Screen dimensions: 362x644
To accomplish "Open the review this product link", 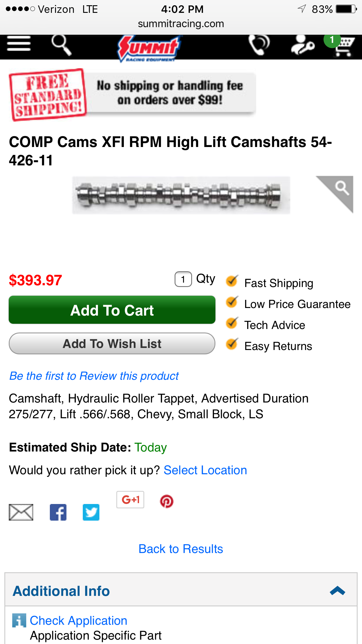I will point(94,376).
